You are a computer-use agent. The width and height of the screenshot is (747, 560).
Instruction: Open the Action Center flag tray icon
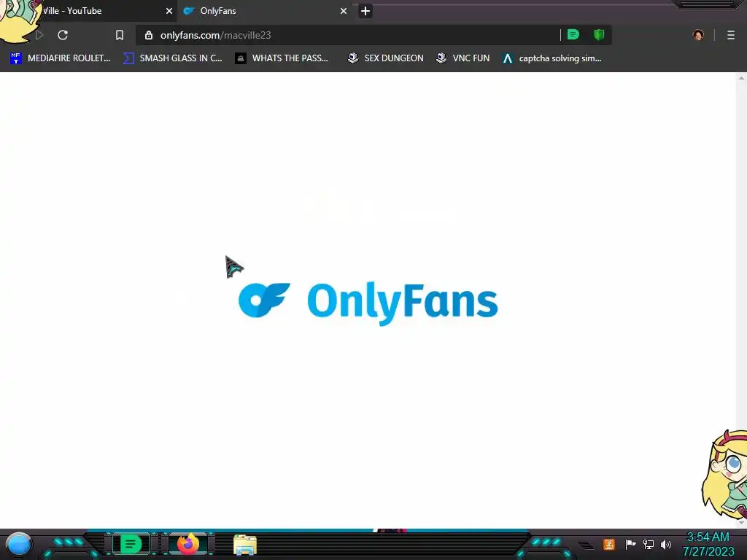pos(630,544)
